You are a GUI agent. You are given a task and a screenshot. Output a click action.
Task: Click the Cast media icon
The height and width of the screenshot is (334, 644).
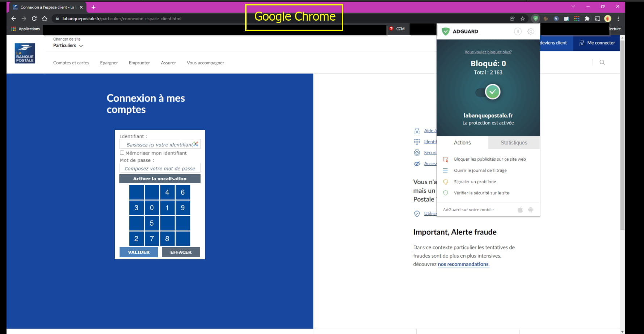coord(597,18)
